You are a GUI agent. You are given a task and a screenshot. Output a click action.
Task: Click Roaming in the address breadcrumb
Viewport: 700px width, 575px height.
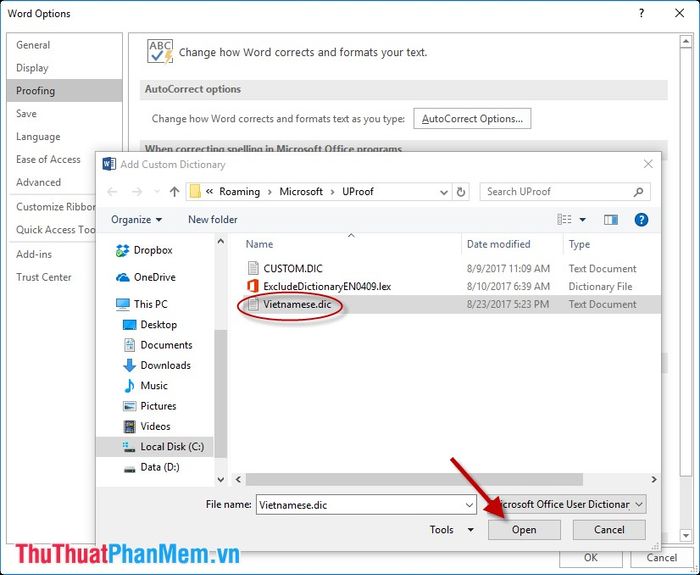click(239, 192)
